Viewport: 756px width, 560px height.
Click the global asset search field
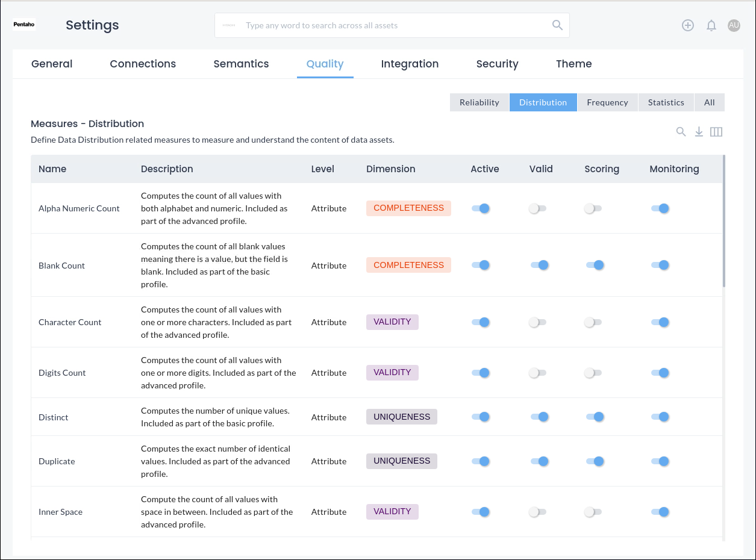tap(392, 25)
